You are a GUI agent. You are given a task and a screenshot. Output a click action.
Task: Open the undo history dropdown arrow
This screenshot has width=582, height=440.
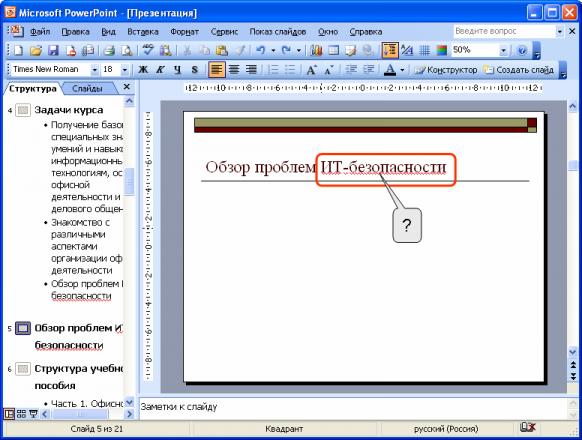273,50
